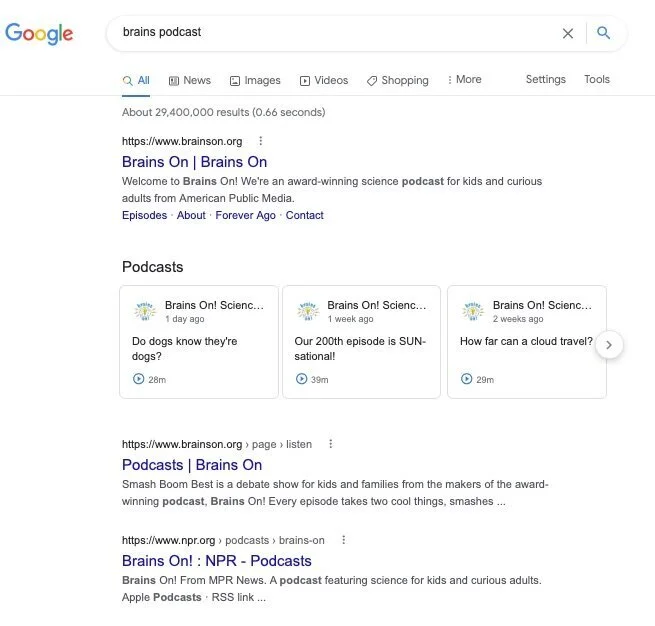Screen dimensions: 655x626
Task: Show next podcasts with carousel arrow
Action: (x=609, y=345)
